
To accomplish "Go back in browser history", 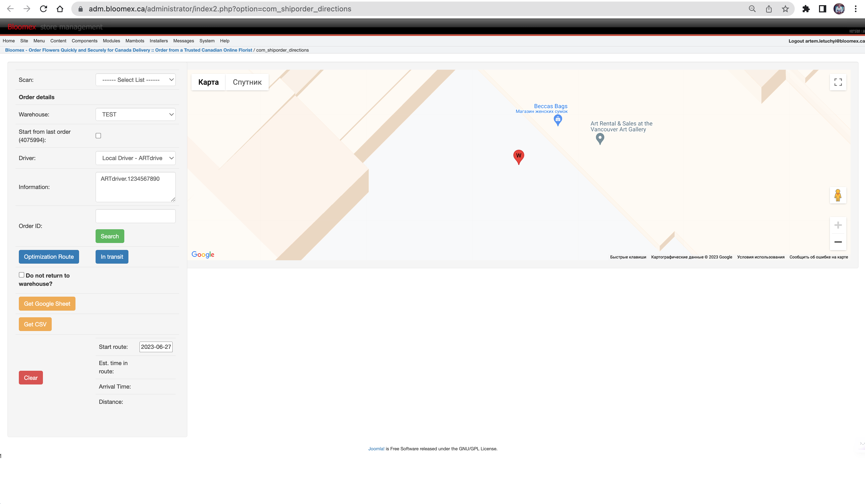I will pyautogui.click(x=10, y=9).
